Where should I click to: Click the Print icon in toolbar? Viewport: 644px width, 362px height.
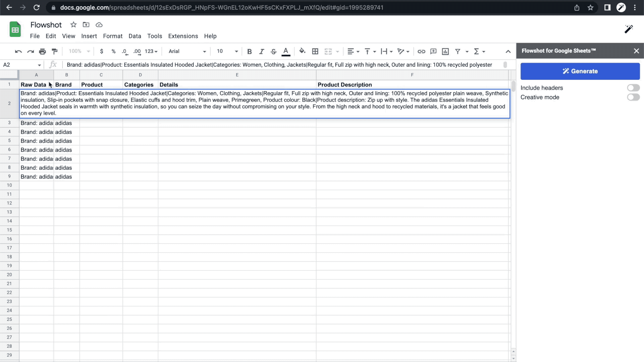tap(42, 51)
